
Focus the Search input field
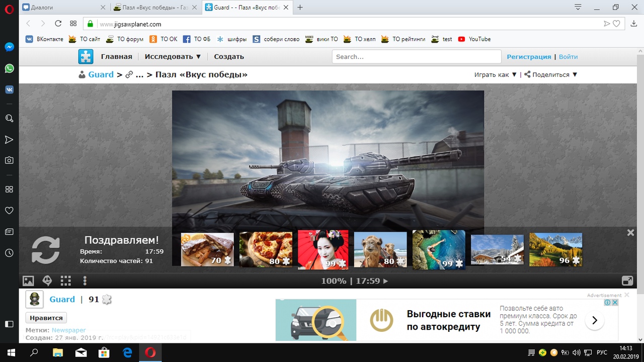click(417, 56)
